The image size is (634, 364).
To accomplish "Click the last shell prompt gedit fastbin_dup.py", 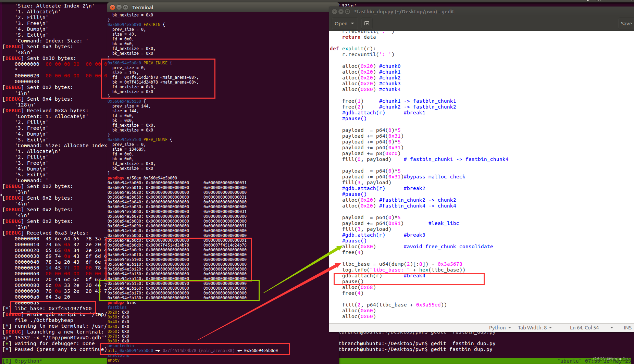I will (x=415, y=349).
